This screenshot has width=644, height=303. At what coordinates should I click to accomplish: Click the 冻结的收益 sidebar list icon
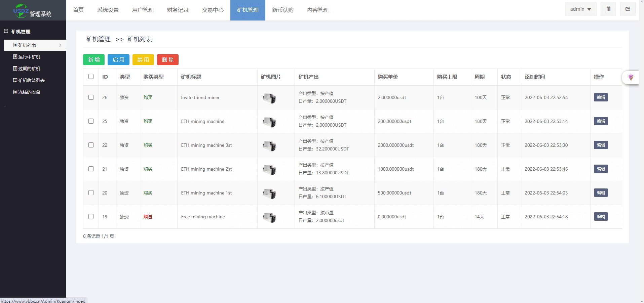click(15, 92)
